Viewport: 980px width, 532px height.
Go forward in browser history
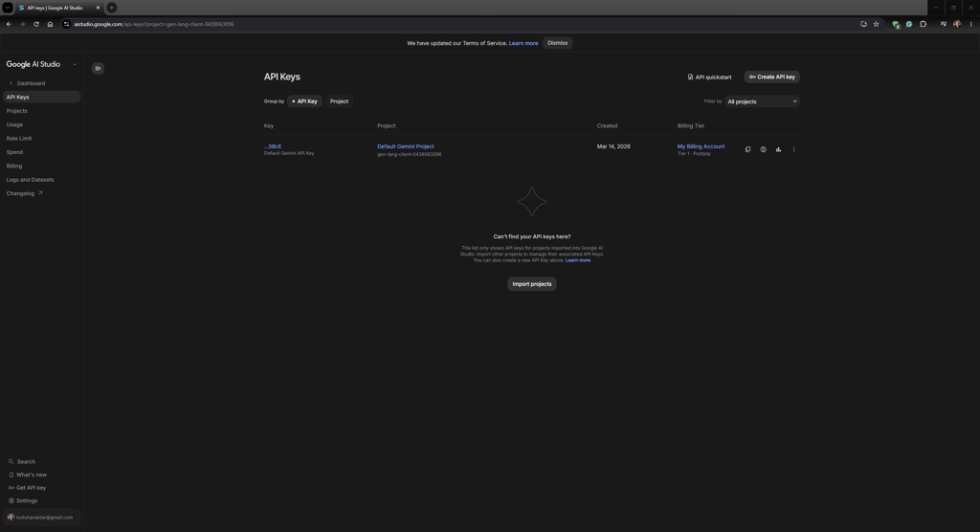click(x=23, y=24)
